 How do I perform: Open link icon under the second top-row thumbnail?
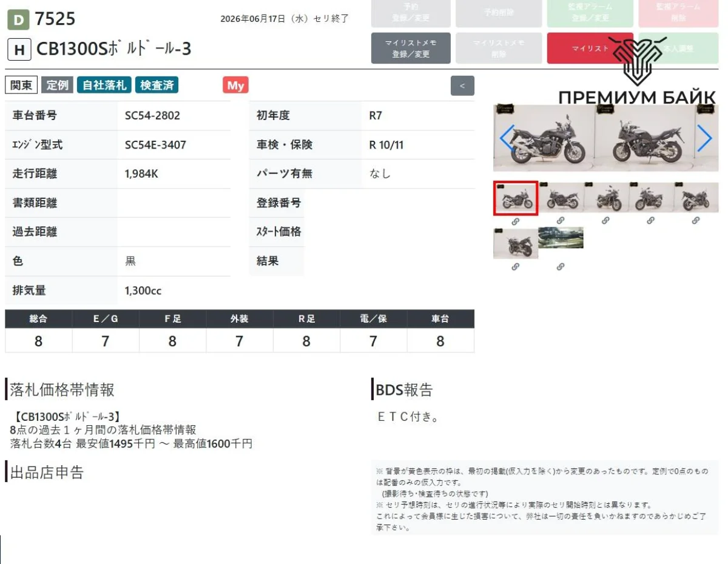[561, 221]
